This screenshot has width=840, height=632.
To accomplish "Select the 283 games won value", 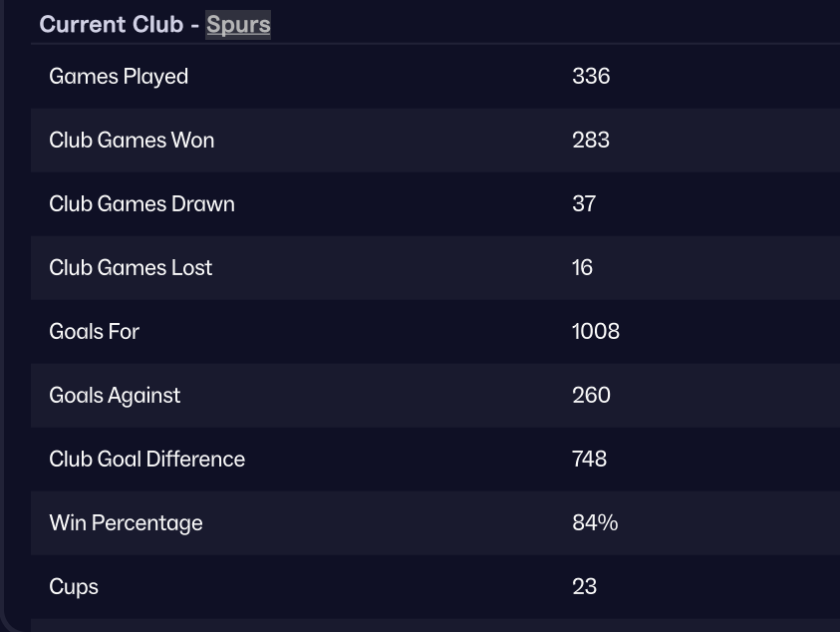I will [591, 141].
